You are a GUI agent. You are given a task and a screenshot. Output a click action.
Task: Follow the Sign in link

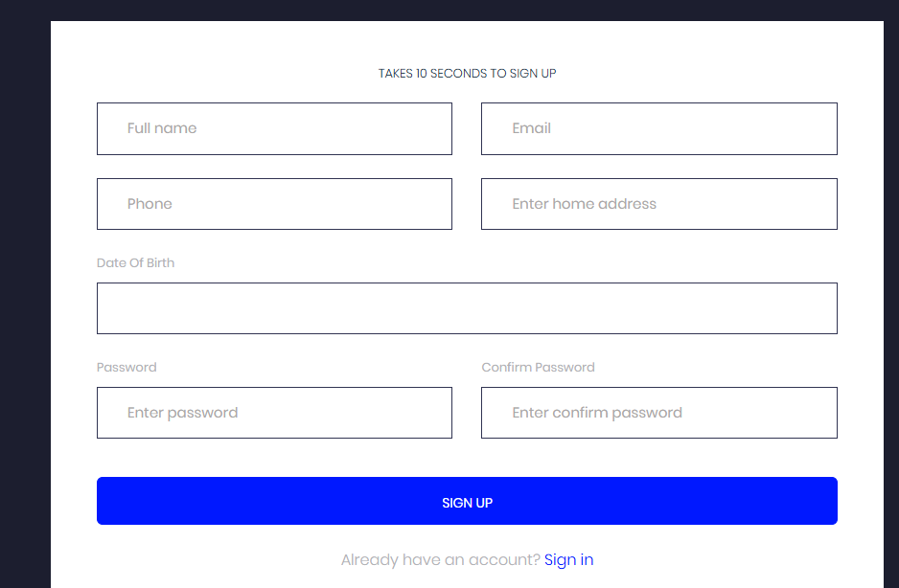568,560
